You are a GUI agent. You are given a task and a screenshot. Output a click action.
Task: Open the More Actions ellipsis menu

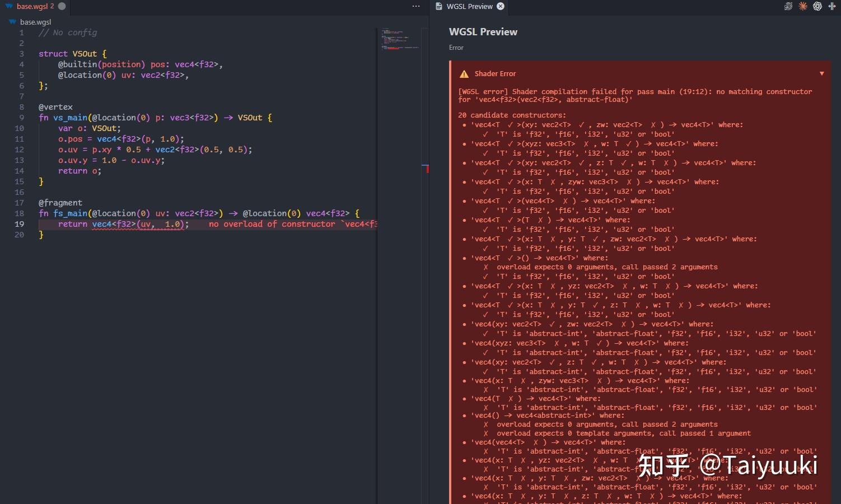click(x=416, y=6)
